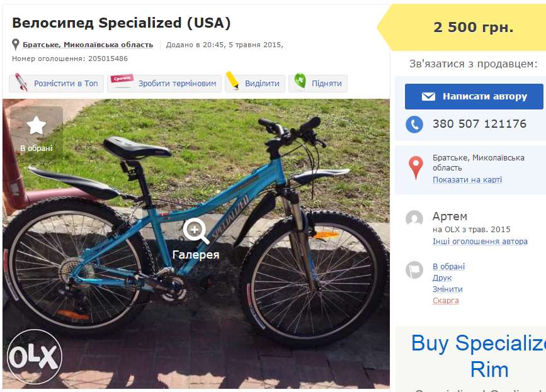
Task: Click the yellow highlighter marker icon
Action: pos(233,82)
